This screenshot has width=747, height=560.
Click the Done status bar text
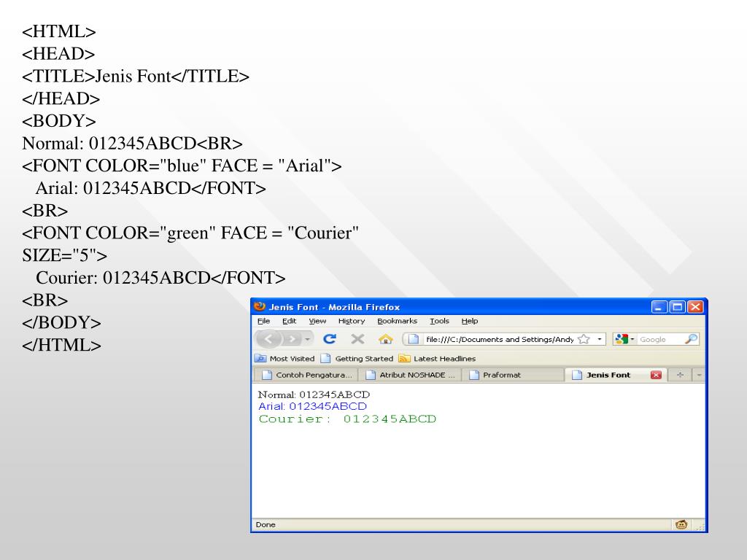click(x=266, y=525)
